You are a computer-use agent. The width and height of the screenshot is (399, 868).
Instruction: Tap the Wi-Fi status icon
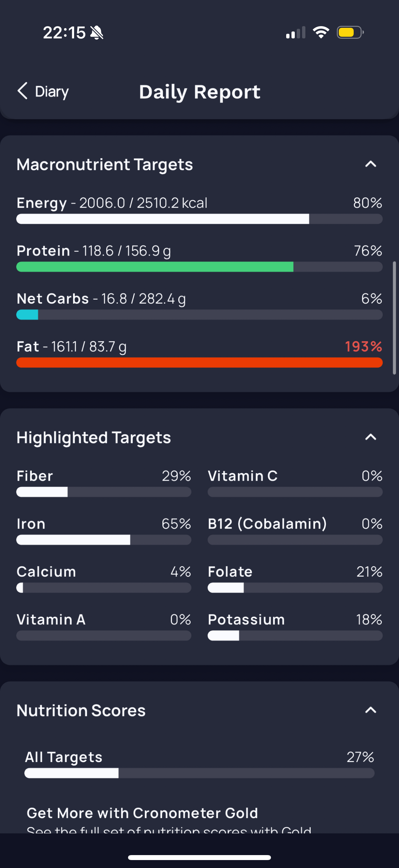[321, 32]
